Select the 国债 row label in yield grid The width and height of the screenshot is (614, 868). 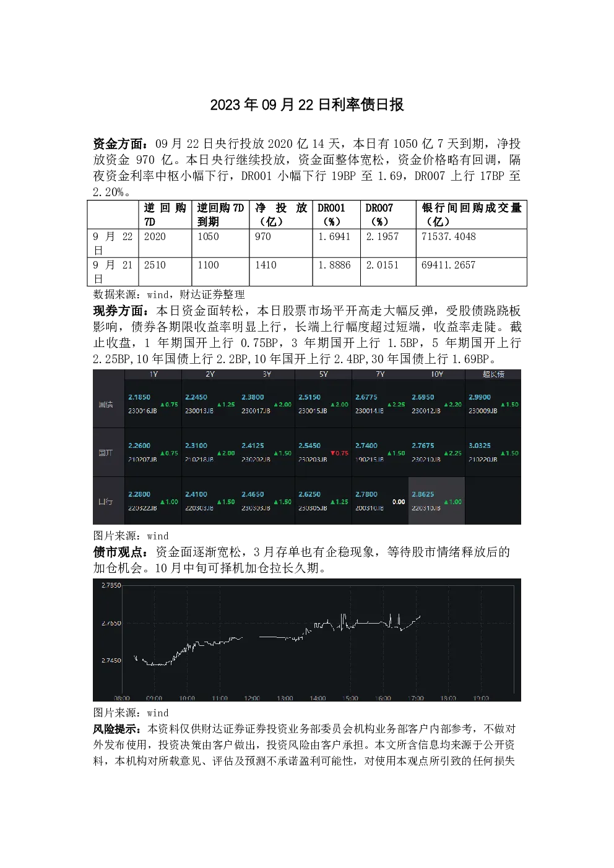[106, 404]
